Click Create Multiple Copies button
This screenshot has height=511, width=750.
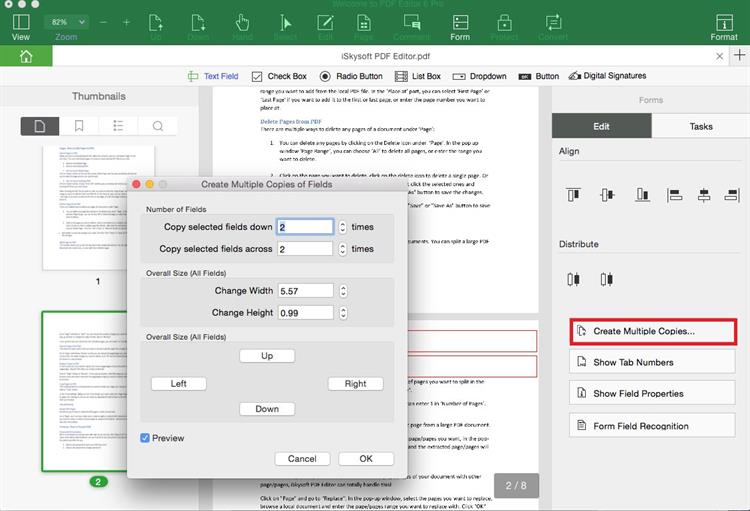[x=653, y=331]
